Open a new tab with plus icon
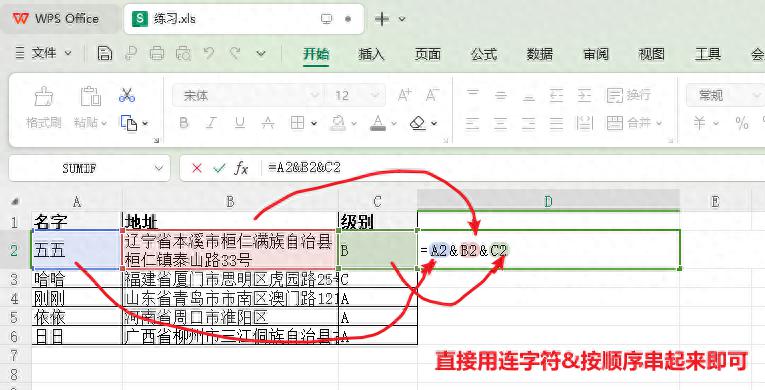 coord(382,19)
